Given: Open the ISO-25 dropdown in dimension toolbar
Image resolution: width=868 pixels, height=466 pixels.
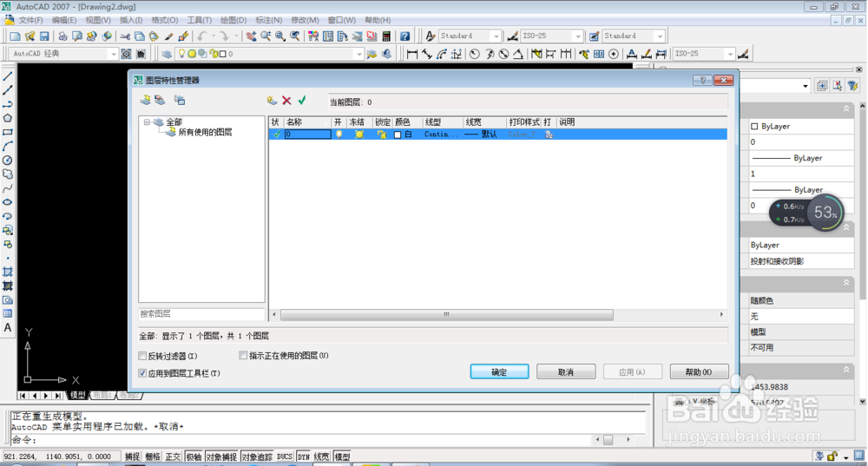Looking at the screenshot, I should click(x=730, y=54).
